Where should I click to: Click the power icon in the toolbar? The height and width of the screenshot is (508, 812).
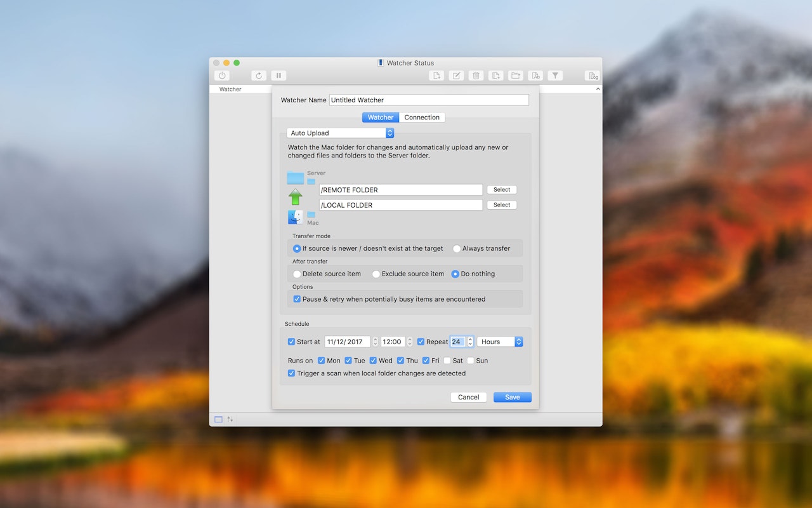(x=222, y=76)
